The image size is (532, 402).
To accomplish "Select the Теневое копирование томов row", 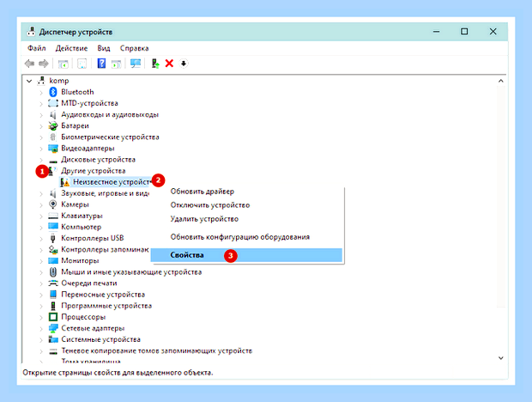I will tap(157, 350).
